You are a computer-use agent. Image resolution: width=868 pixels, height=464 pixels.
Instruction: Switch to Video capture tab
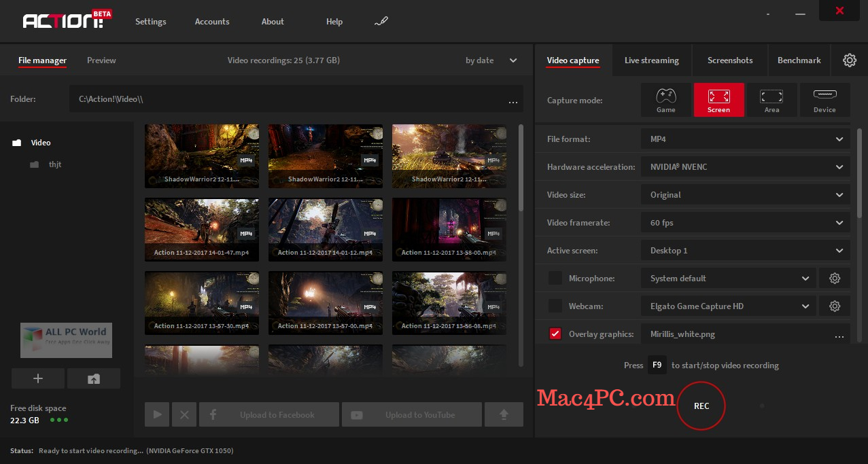pos(573,60)
